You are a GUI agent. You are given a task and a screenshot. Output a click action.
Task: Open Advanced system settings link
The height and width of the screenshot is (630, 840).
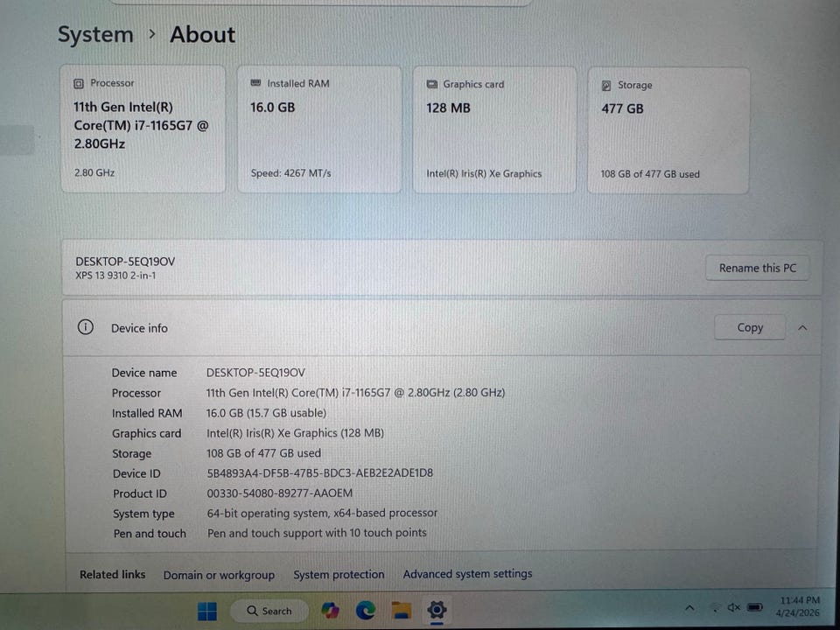pyautogui.click(x=467, y=574)
